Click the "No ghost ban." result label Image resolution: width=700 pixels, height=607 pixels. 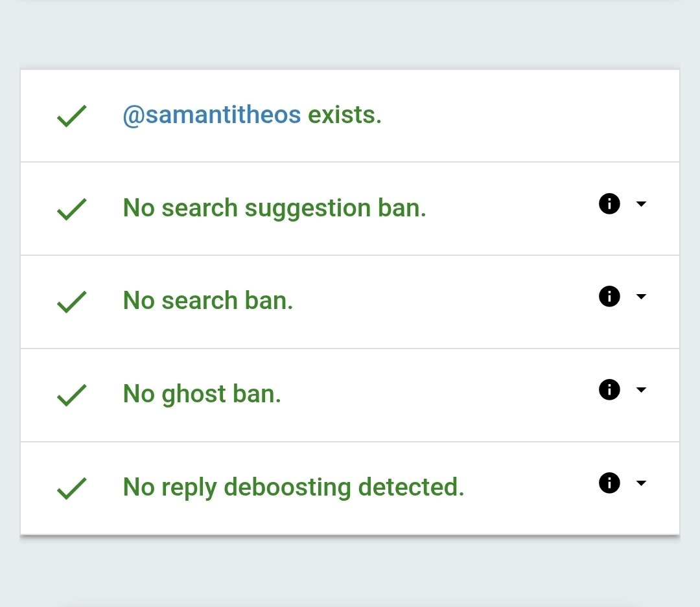(202, 394)
